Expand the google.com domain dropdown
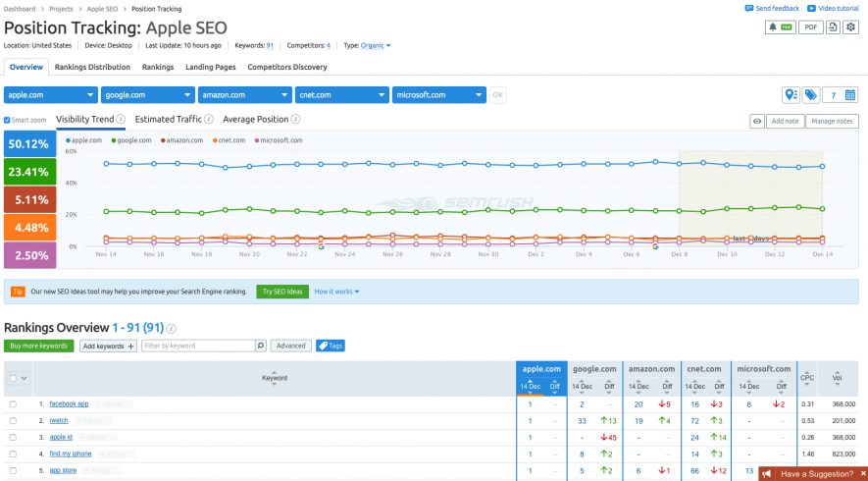Screen dimensions: 868x481 pos(148,95)
